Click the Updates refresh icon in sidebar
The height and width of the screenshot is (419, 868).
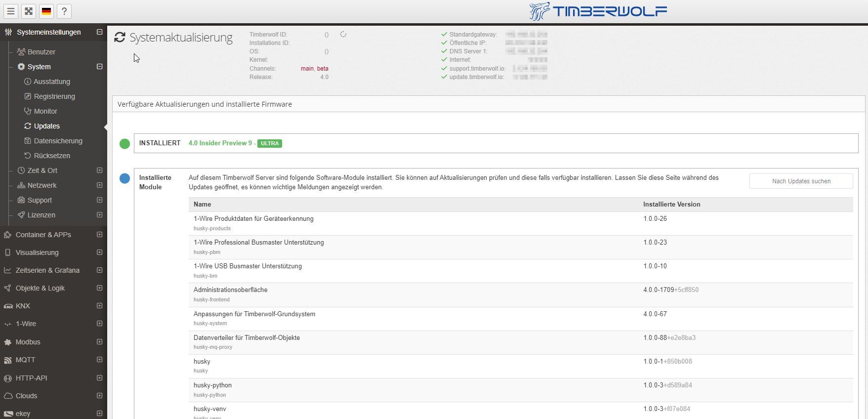click(28, 126)
